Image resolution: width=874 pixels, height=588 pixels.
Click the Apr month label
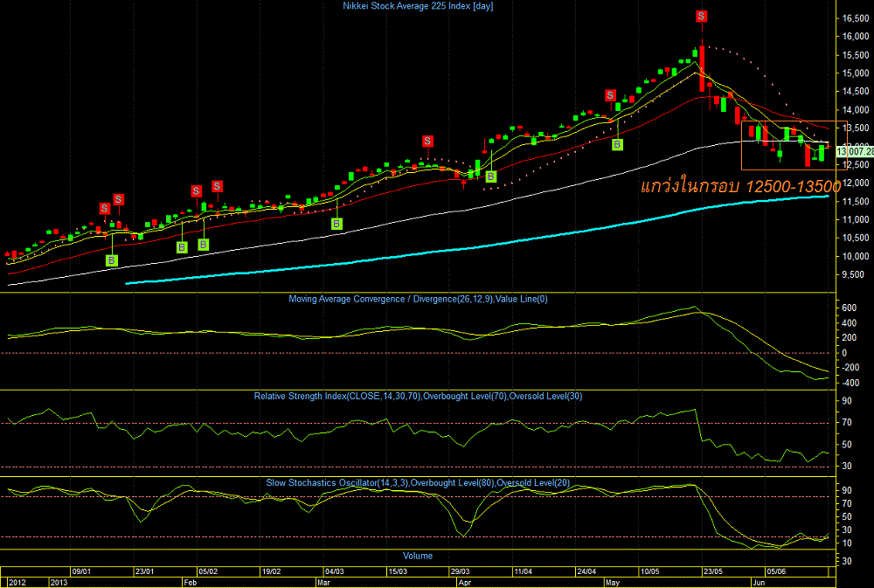464,583
